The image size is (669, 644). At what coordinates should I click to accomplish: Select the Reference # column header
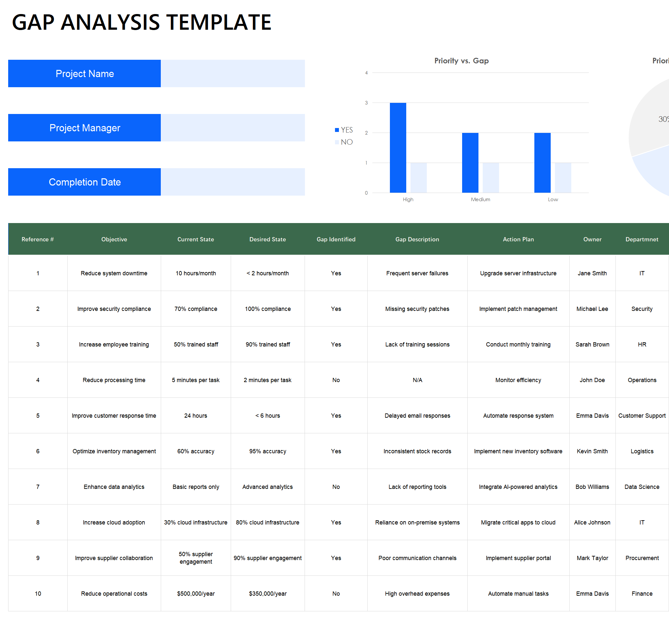click(38, 239)
